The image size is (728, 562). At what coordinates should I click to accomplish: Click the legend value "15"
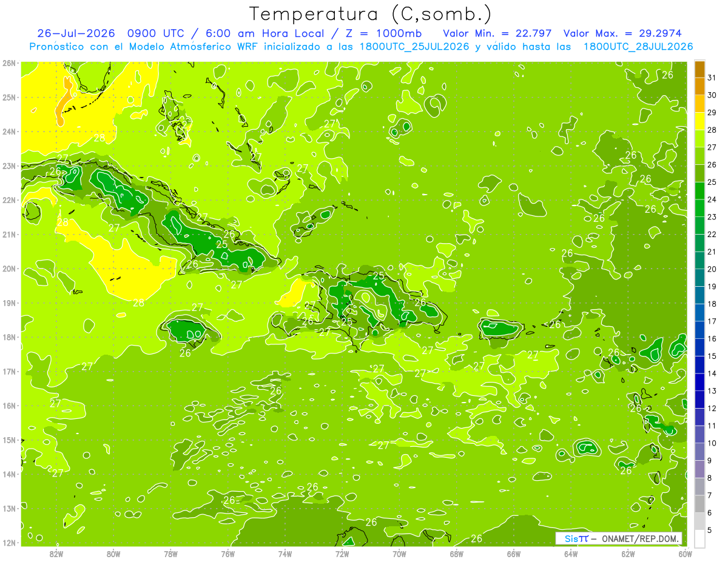click(712, 356)
